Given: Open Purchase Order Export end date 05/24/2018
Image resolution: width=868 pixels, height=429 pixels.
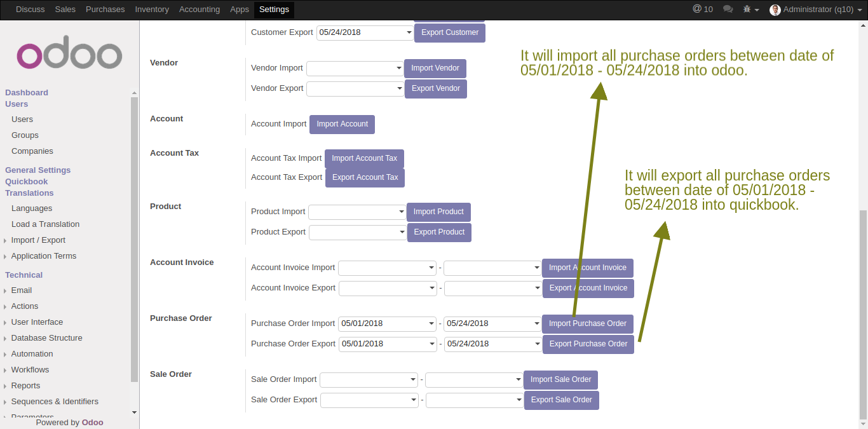Looking at the screenshot, I should tap(493, 344).
